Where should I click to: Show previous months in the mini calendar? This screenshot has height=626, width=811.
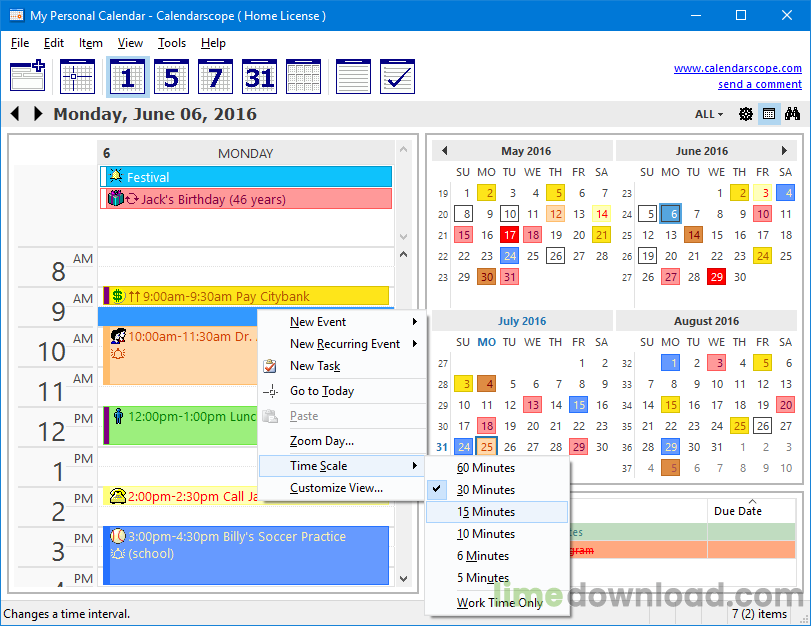444,151
